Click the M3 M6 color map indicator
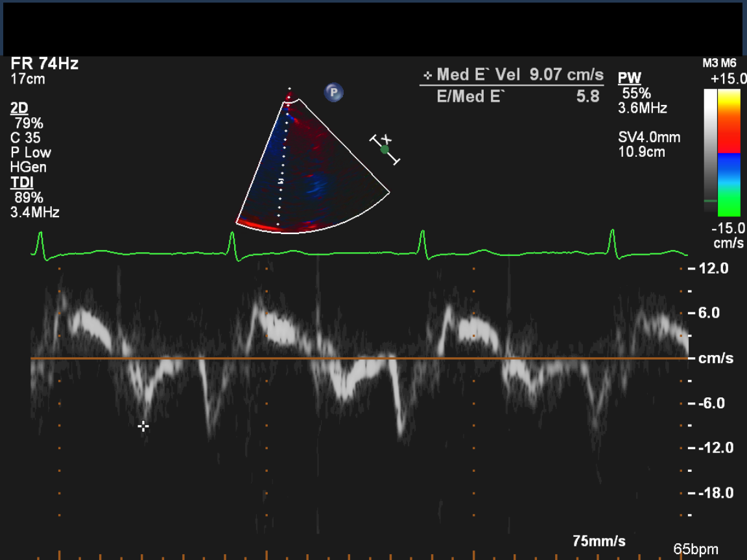Viewport: 747px width, 560px height. pos(719,64)
